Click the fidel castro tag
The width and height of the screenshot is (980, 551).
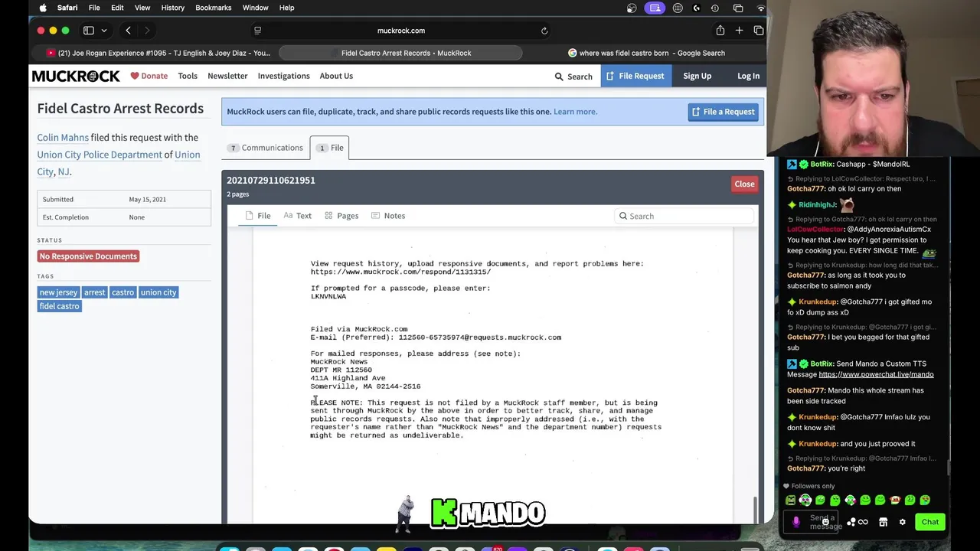[x=59, y=306]
